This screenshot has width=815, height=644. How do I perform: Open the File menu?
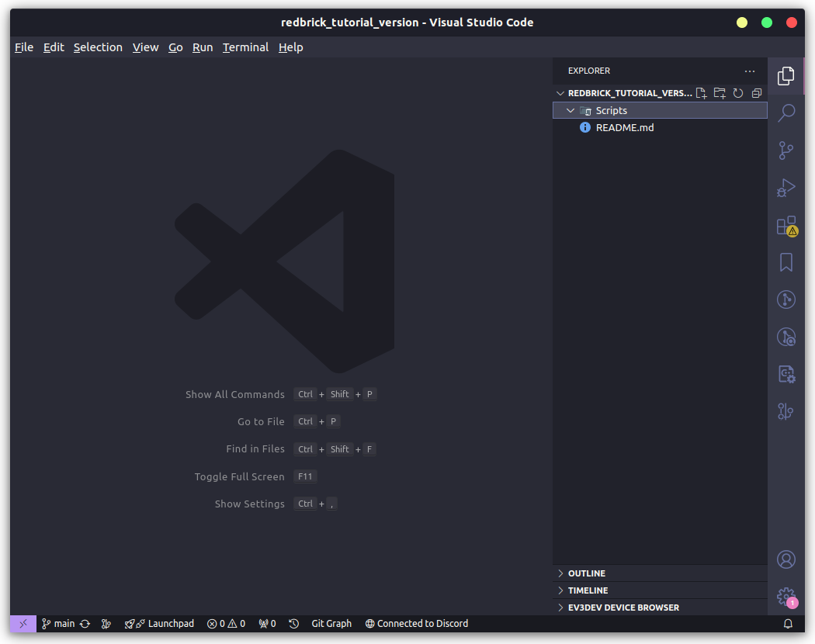tap(24, 47)
